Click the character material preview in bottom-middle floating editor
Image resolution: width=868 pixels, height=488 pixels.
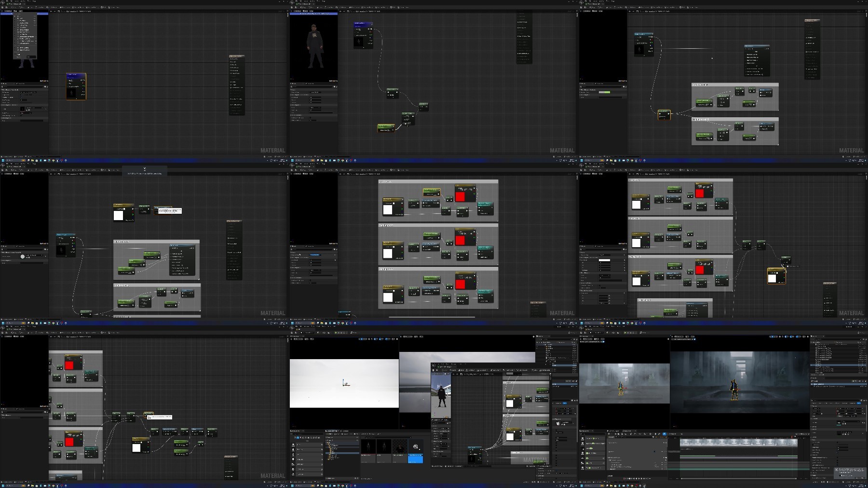[x=442, y=396]
